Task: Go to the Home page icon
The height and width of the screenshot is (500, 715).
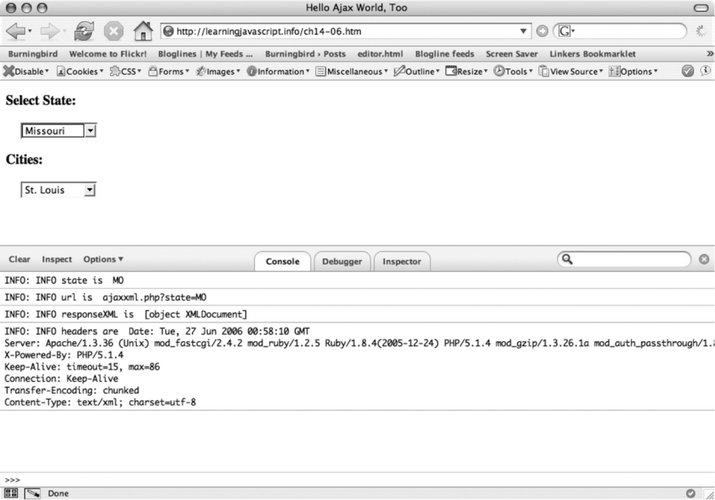Action: pyautogui.click(x=143, y=31)
